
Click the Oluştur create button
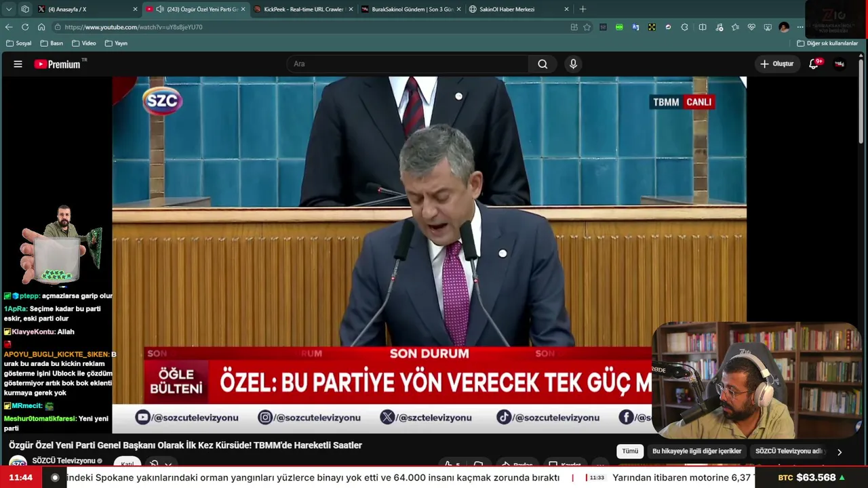pos(776,64)
